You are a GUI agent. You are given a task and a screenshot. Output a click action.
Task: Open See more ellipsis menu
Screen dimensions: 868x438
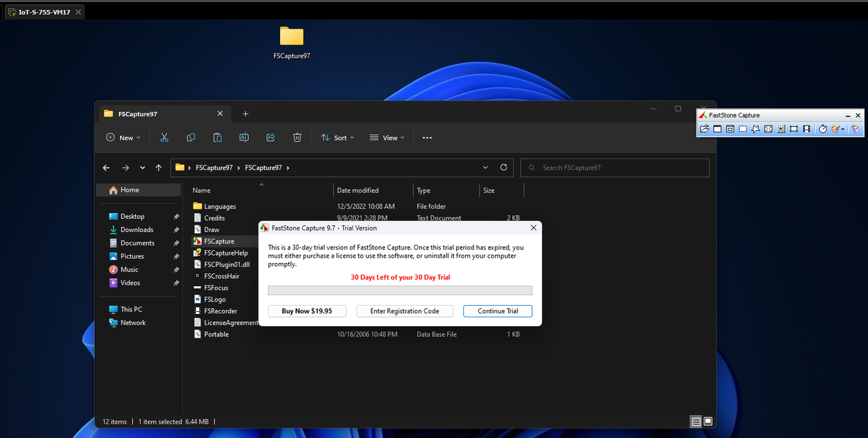click(427, 138)
